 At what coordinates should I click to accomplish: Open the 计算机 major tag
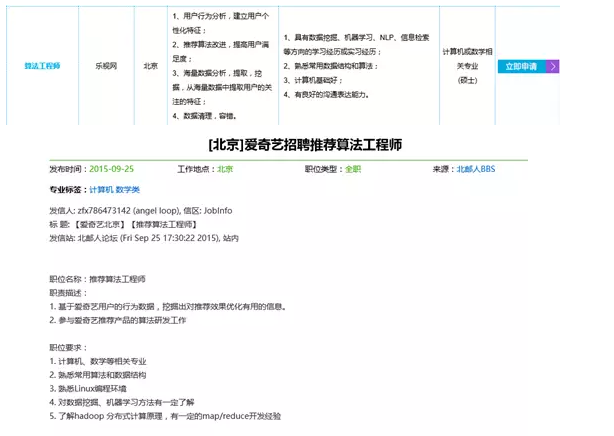[101, 190]
